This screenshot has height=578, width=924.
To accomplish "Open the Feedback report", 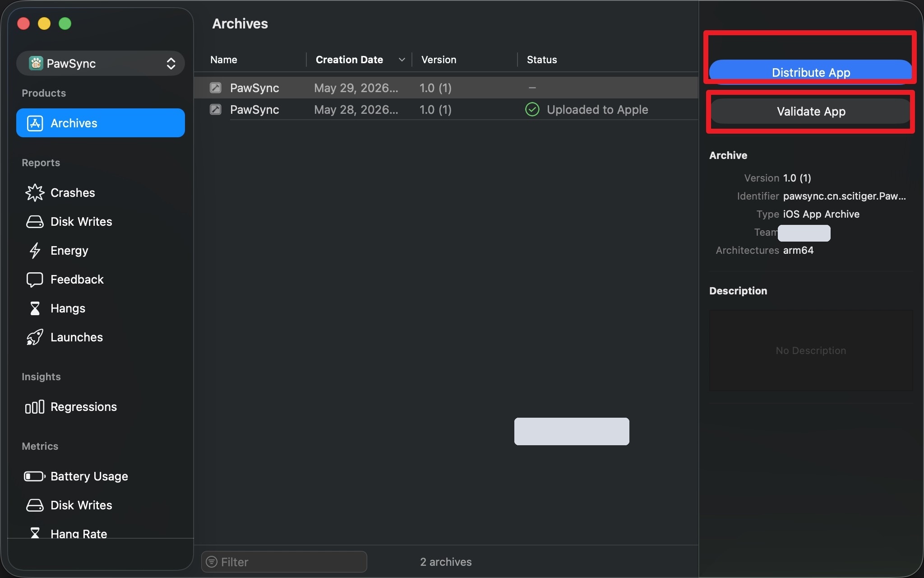I will pos(77,280).
